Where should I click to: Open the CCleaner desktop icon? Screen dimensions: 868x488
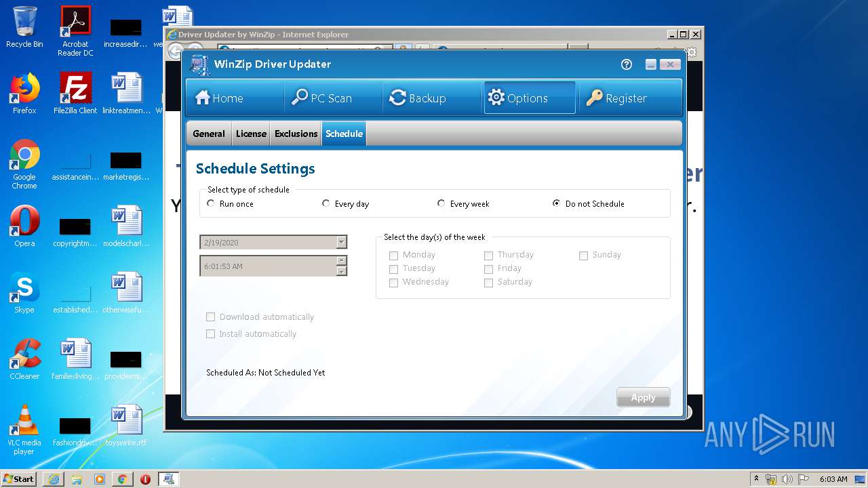pyautogui.click(x=24, y=359)
